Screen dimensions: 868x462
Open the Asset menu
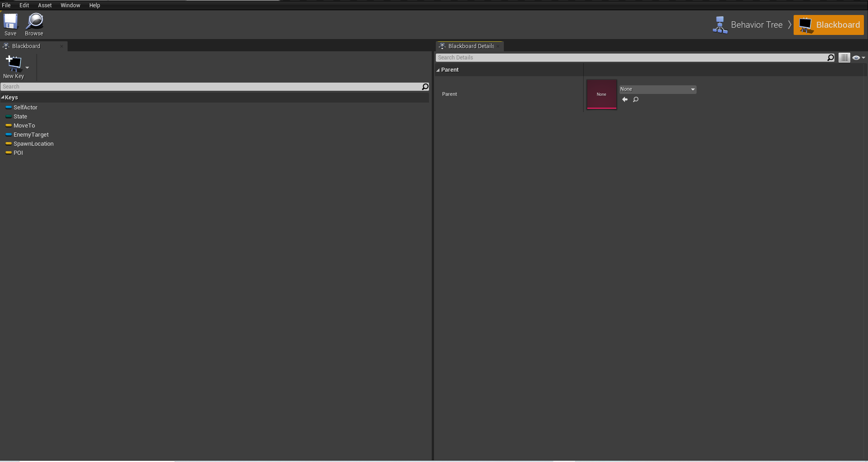45,5
